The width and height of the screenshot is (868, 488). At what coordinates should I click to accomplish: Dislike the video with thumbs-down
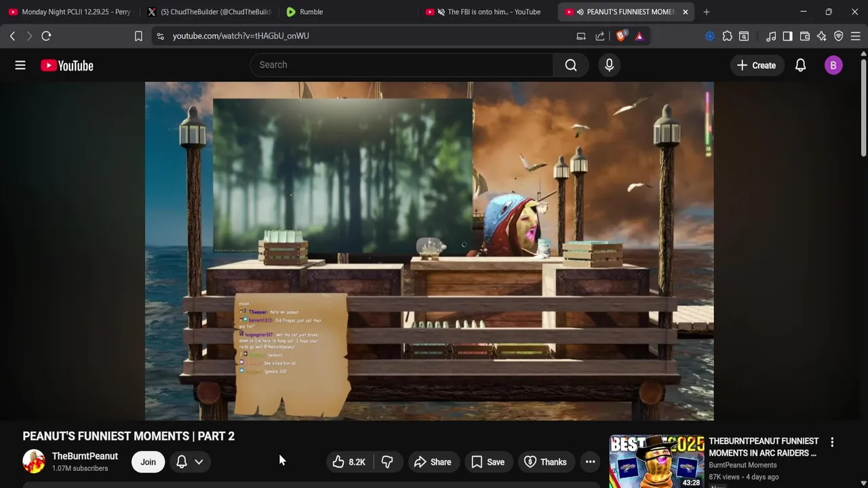[387, 462]
